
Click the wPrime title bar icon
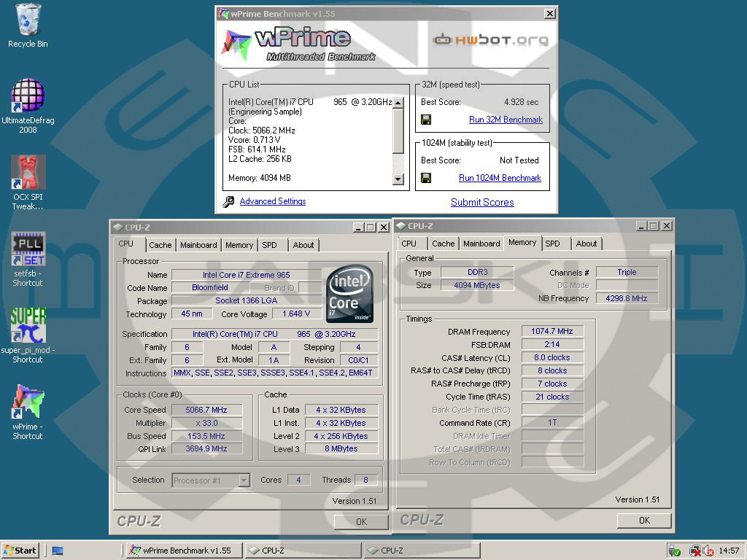click(x=223, y=13)
